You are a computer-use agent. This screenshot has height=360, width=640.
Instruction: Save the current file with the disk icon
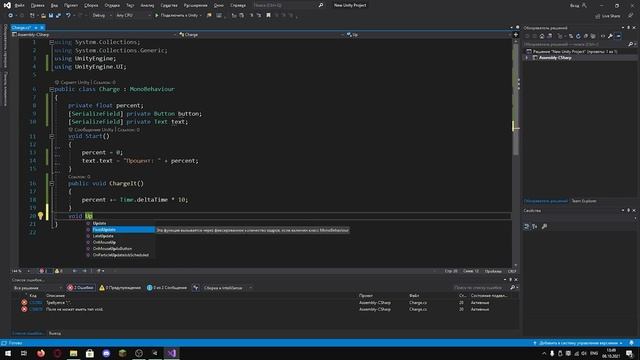pos(51,16)
